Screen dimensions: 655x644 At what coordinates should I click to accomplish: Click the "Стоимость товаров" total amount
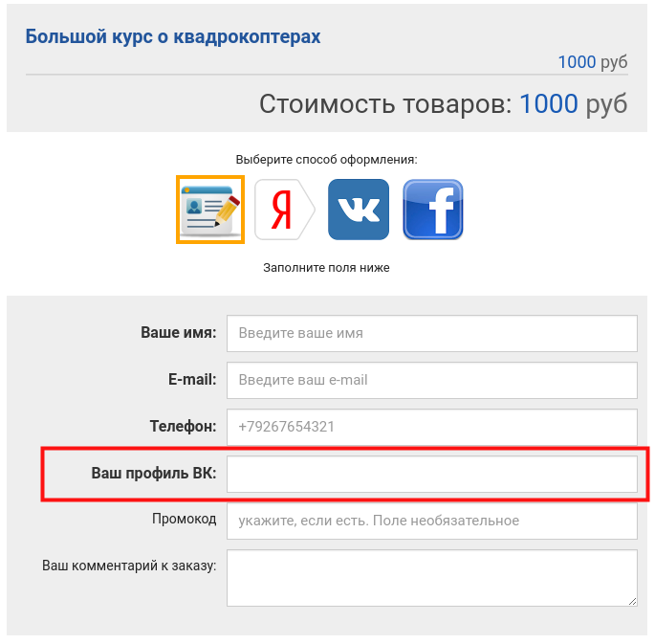pyautogui.click(x=443, y=103)
